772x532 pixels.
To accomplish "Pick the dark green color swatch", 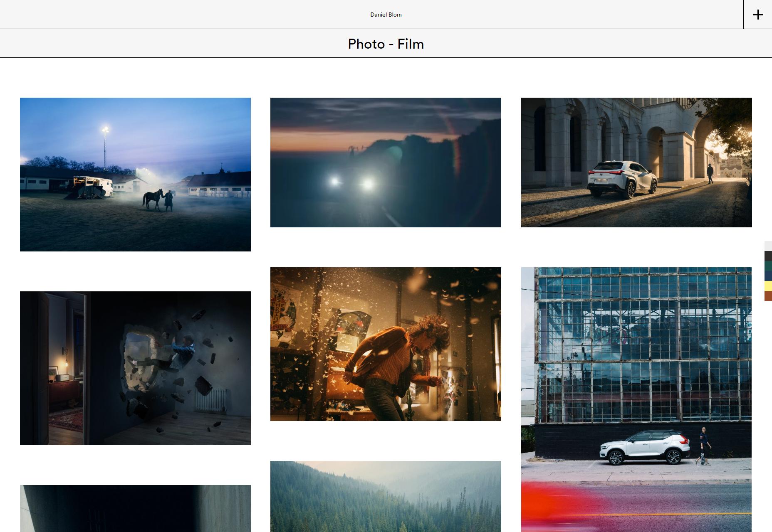I will pos(768,266).
